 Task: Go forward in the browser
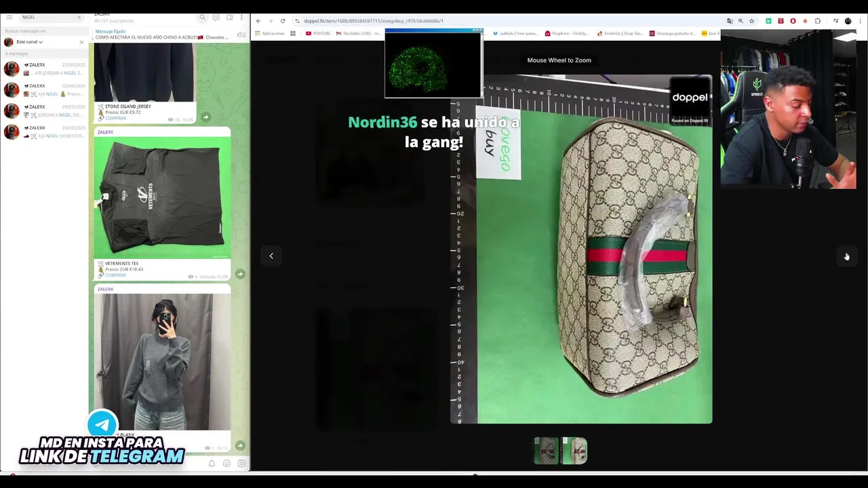pos(270,21)
